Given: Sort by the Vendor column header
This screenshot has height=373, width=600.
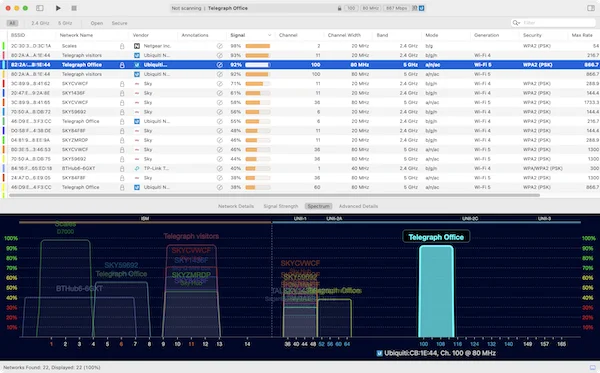Looking at the screenshot, I should 141,35.
